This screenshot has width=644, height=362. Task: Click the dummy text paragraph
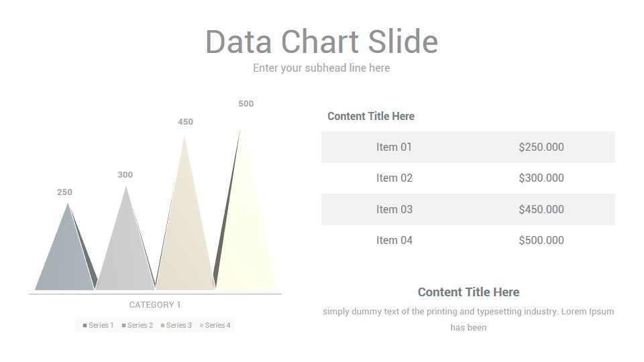click(x=469, y=319)
